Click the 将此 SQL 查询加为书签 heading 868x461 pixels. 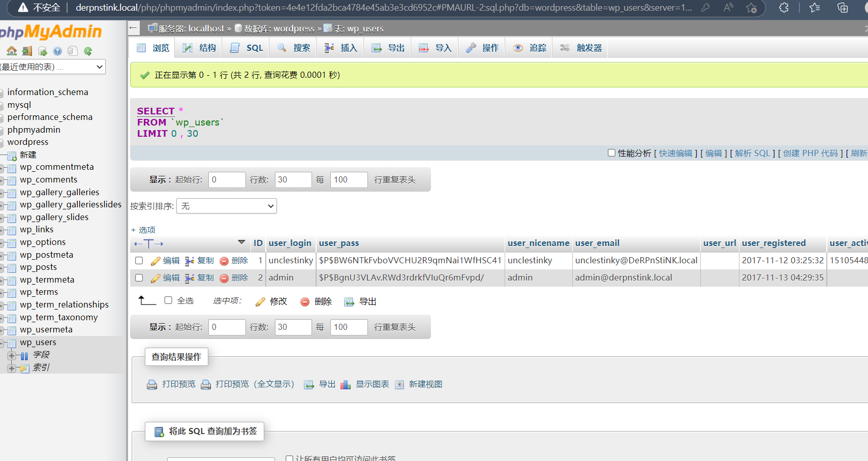point(205,432)
